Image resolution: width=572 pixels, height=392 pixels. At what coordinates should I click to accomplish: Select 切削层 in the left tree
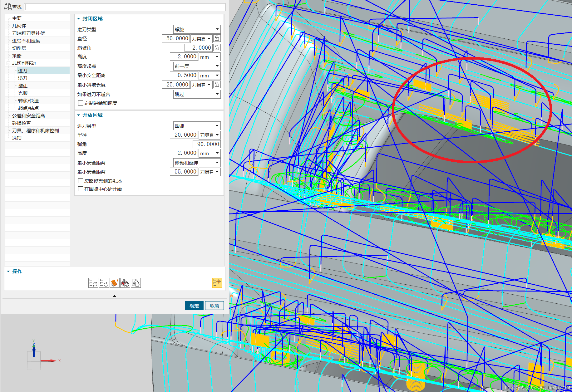19,48
